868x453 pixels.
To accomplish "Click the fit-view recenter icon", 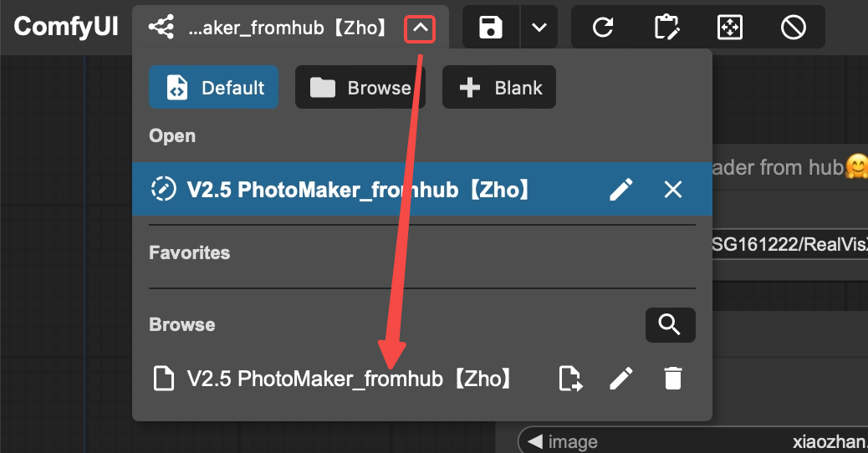I will point(730,28).
